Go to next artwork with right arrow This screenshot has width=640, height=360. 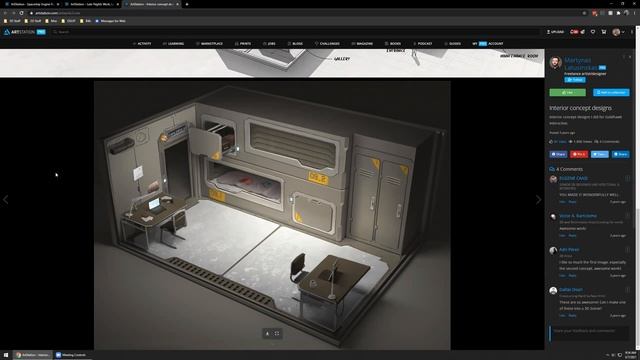coord(538,200)
